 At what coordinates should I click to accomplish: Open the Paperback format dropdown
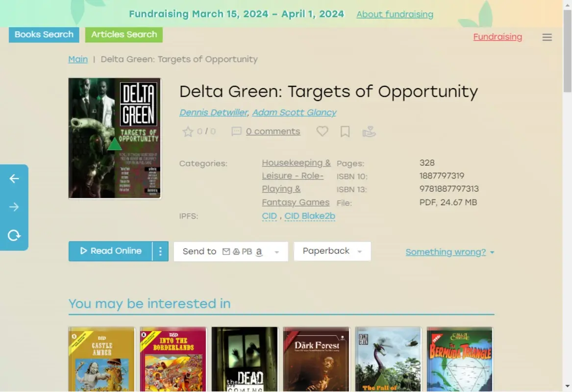pos(332,251)
